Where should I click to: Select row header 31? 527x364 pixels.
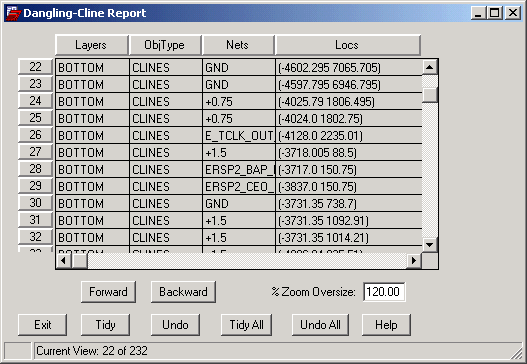(x=35, y=219)
